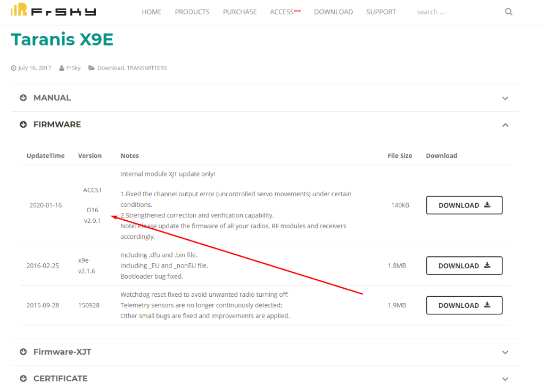Click the circled arrow icon beside Firmware-XJT
Image resolution: width=545 pixels, height=392 pixels.
[23, 352]
